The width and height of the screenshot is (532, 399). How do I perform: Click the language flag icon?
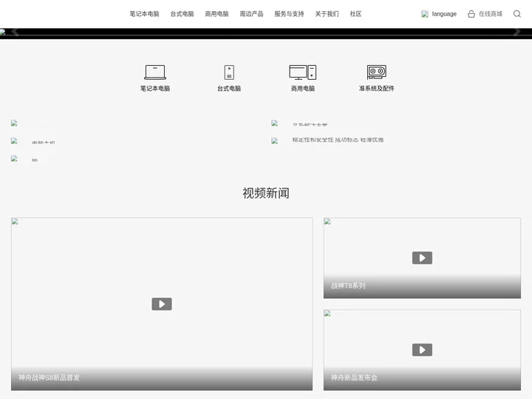(425, 14)
